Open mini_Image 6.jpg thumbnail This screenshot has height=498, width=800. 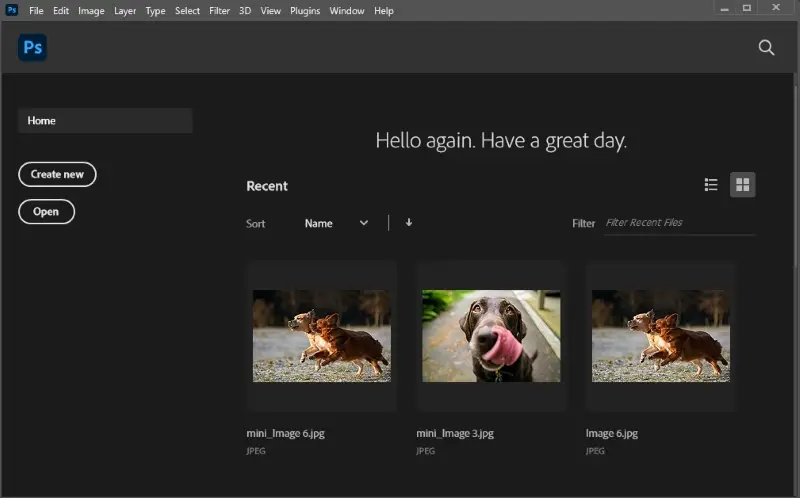pos(322,336)
